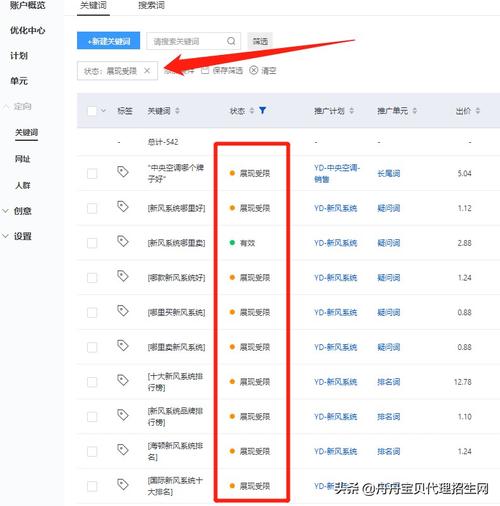
Task: Switch to the 关键词 tab
Action: coord(93,6)
